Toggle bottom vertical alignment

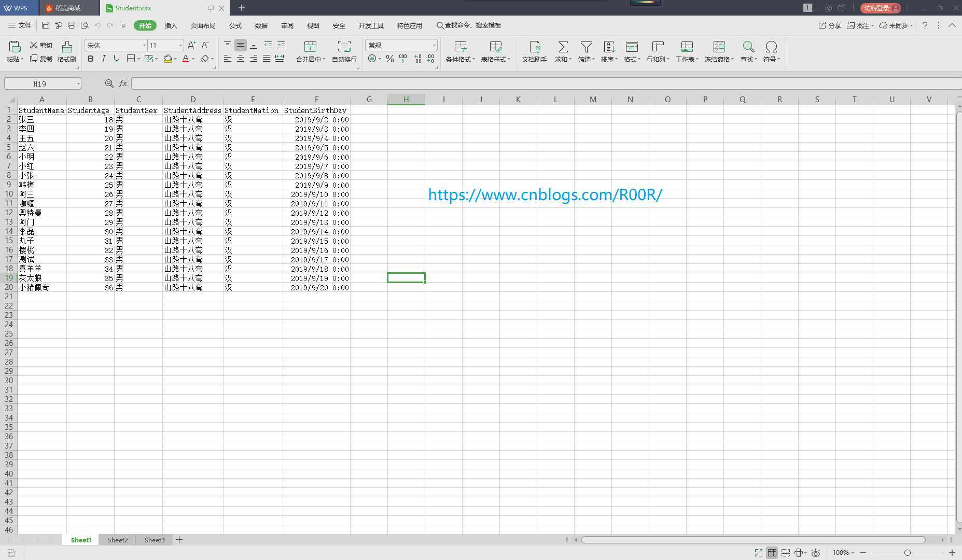(x=254, y=45)
